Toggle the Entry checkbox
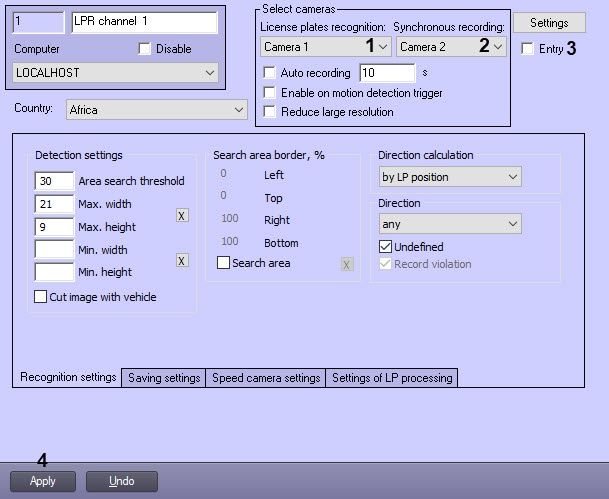609x499 pixels. 527,49
